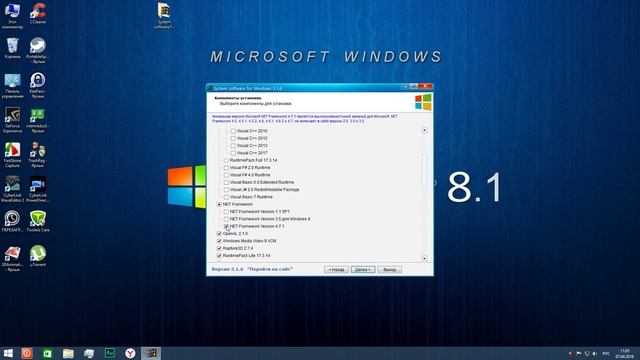Launch the GeForce Experience shortcut

pyautogui.click(x=12, y=120)
